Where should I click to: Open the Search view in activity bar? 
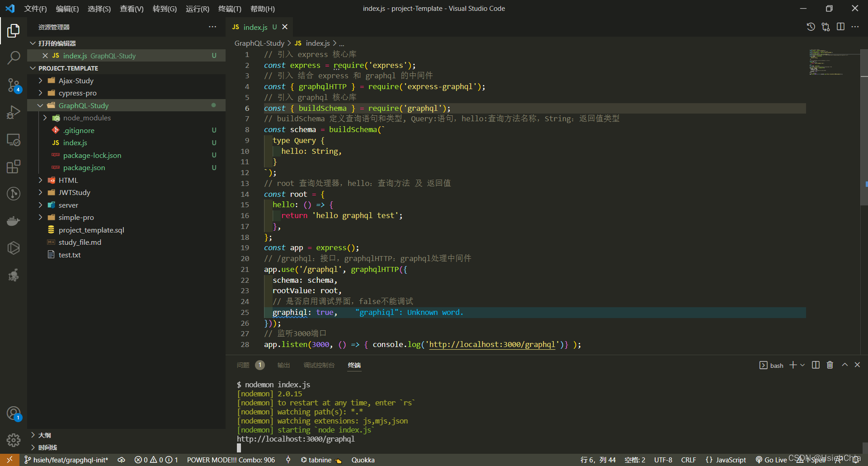click(14, 57)
